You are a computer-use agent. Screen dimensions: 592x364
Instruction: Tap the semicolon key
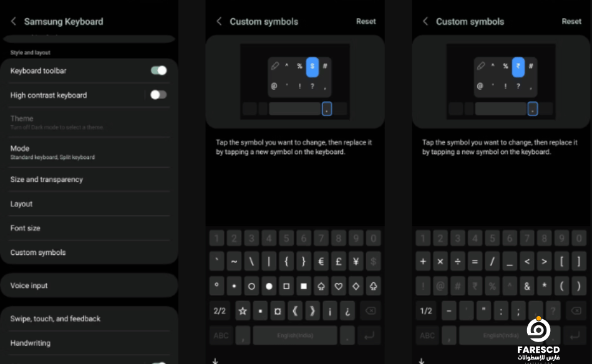(x=518, y=311)
